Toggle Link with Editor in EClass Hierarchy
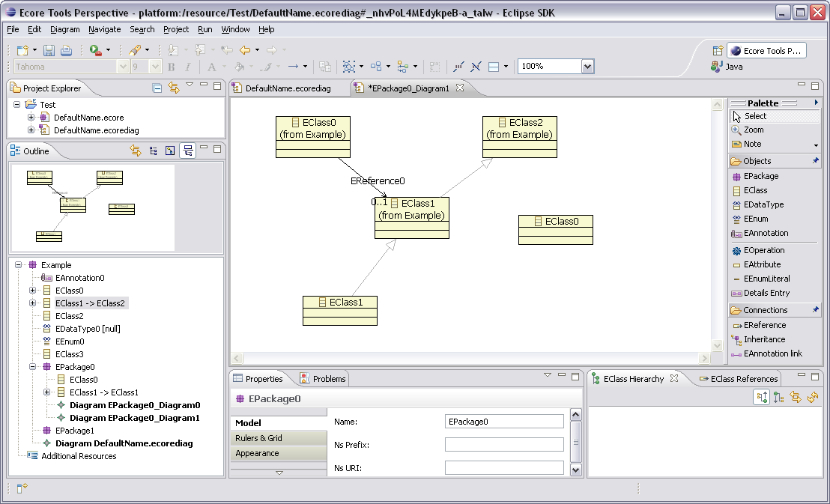 pyautogui.click(x=796, y=397)
